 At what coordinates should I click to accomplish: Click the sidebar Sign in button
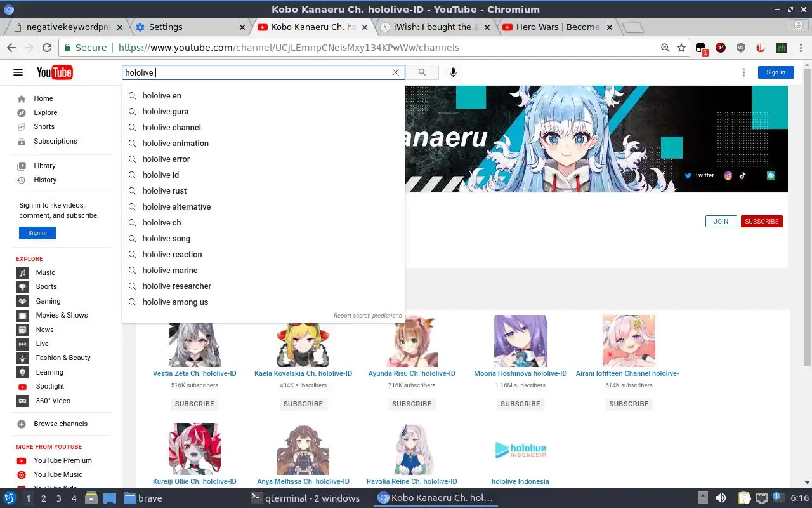(x=37, y=233)
